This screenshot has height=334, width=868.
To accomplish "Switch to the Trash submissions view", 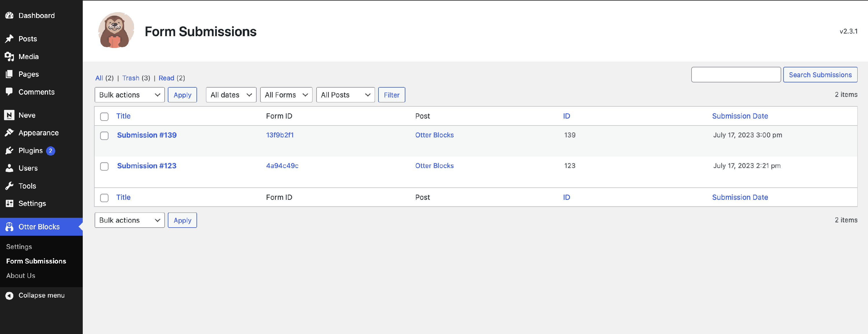I will pos(131,78).
